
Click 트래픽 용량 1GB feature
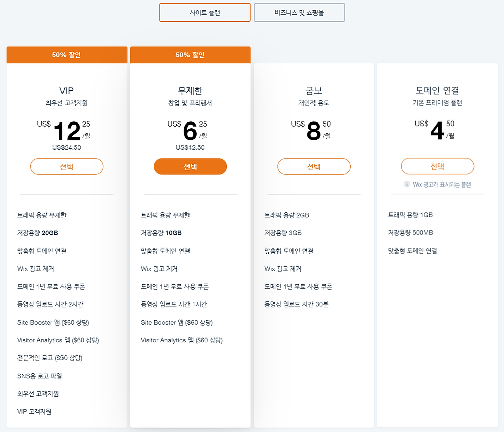(410, 215)
